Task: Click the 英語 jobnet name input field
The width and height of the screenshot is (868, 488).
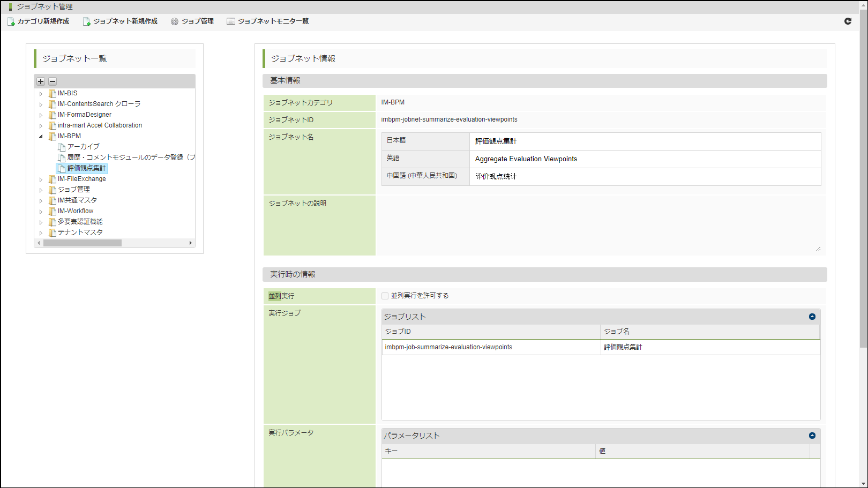Action: point(645,159)
